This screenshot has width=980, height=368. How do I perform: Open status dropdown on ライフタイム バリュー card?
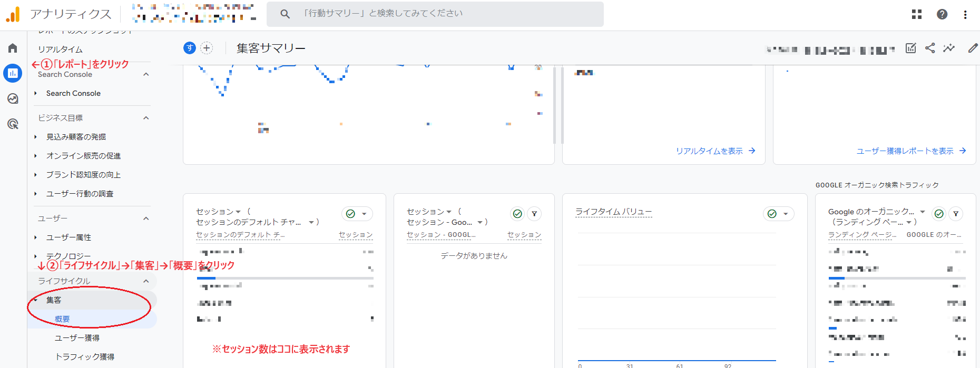(779, 214)
